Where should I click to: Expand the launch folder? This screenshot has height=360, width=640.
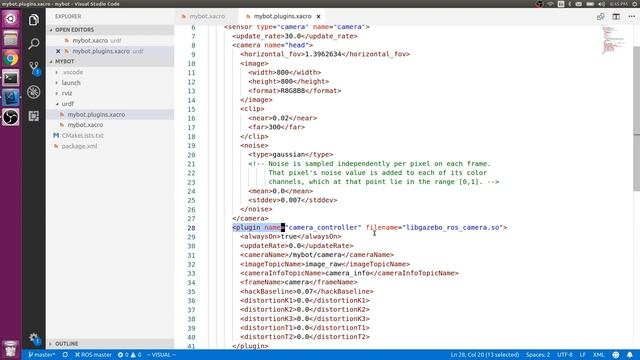[x=110, y=83]
